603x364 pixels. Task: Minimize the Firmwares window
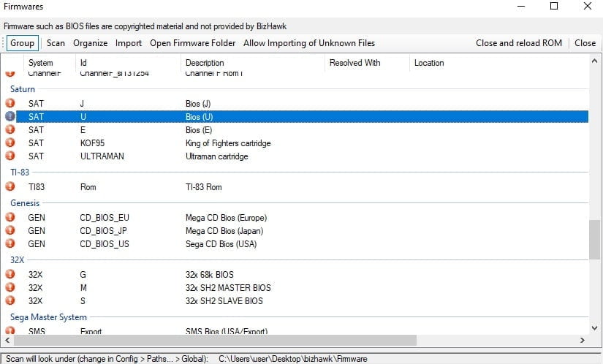click(521, 6)
